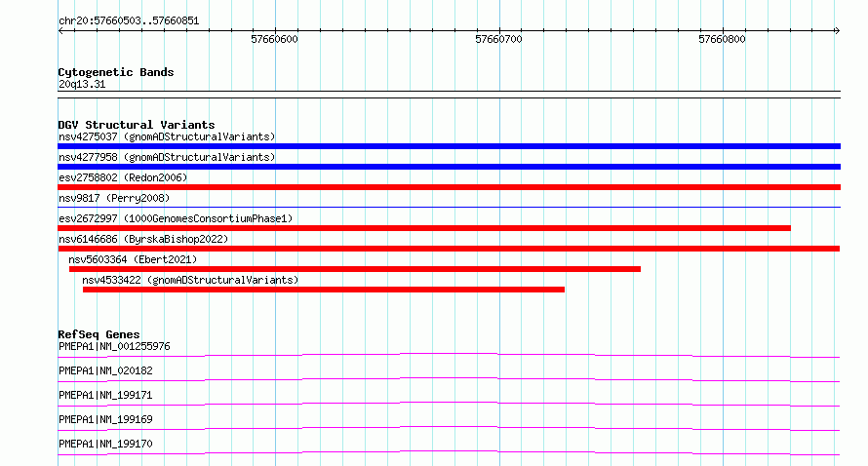
Task: Click the 57660600 ruler position label
Action: 275,39
